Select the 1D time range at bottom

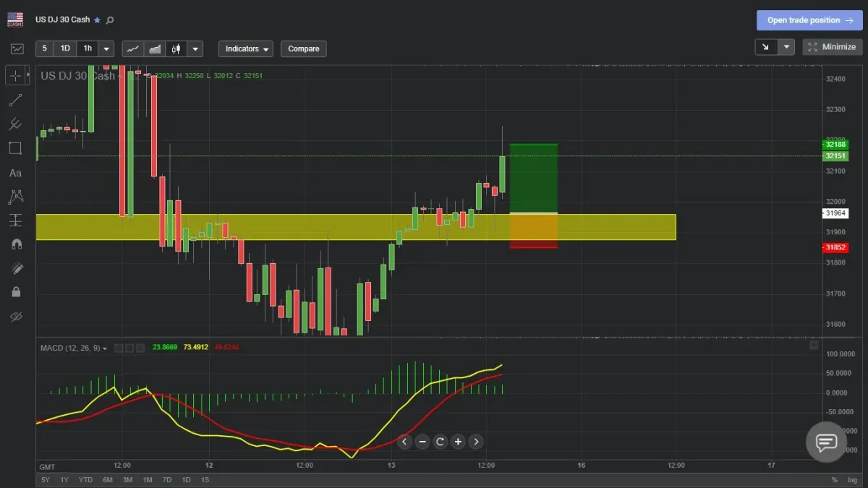point(186,480)
